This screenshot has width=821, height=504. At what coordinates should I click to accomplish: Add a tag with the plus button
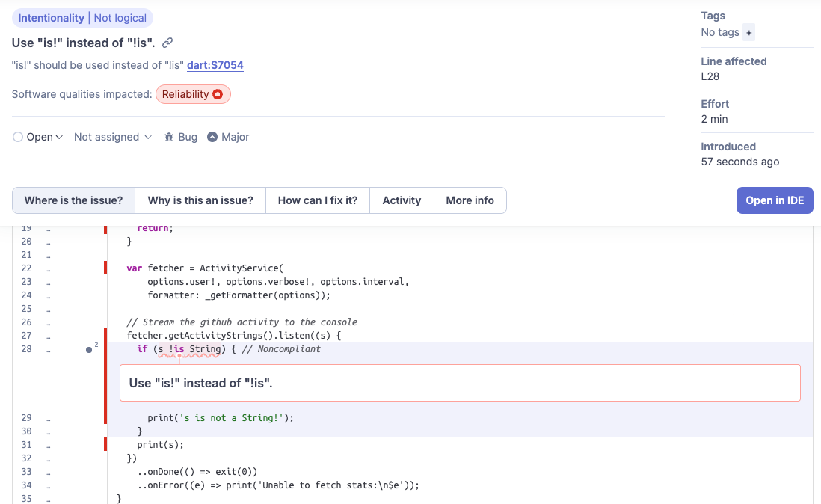[749, 32]
